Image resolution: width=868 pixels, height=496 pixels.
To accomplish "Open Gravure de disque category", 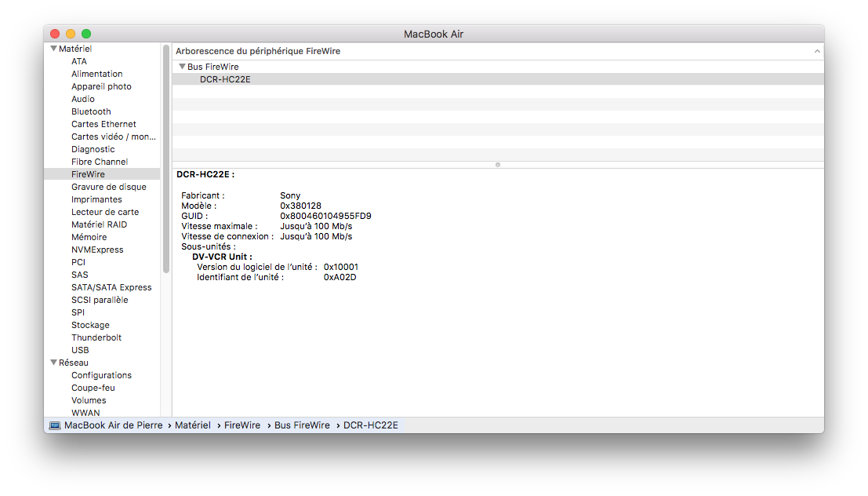I will tap(109, 187).
